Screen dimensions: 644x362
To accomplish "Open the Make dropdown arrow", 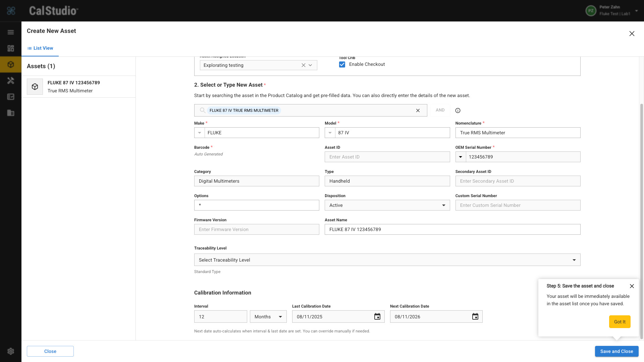I will point(200,133).
